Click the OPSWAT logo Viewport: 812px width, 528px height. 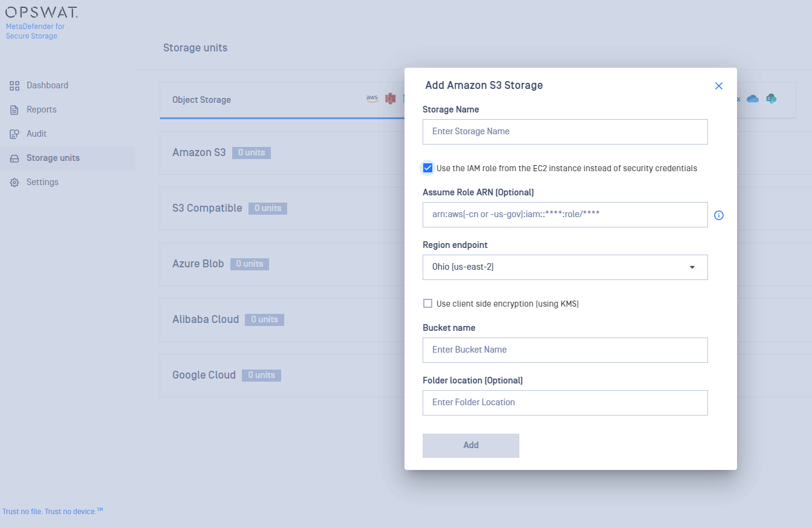coord(42,12)
